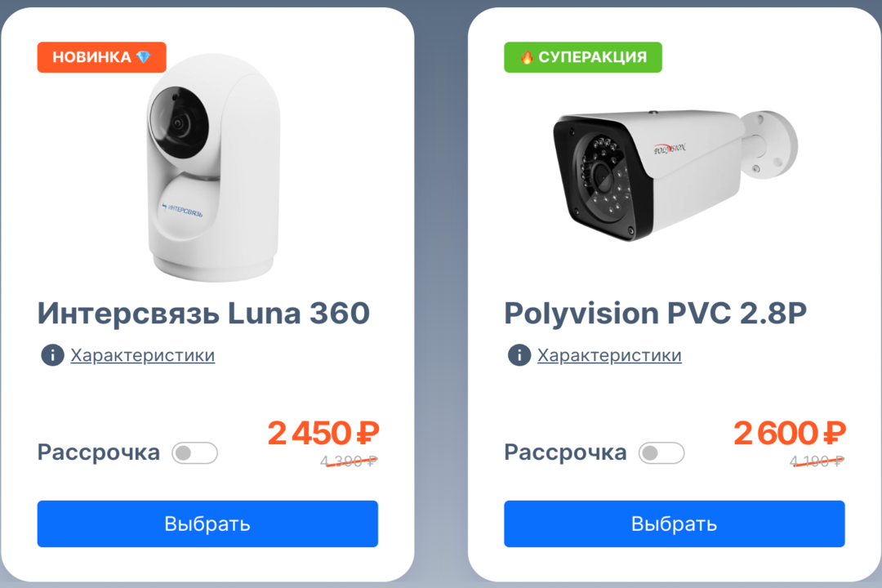Click the Polyvision PVC 2.8P product title
The image size is (882, 588).
click(655, 314)
